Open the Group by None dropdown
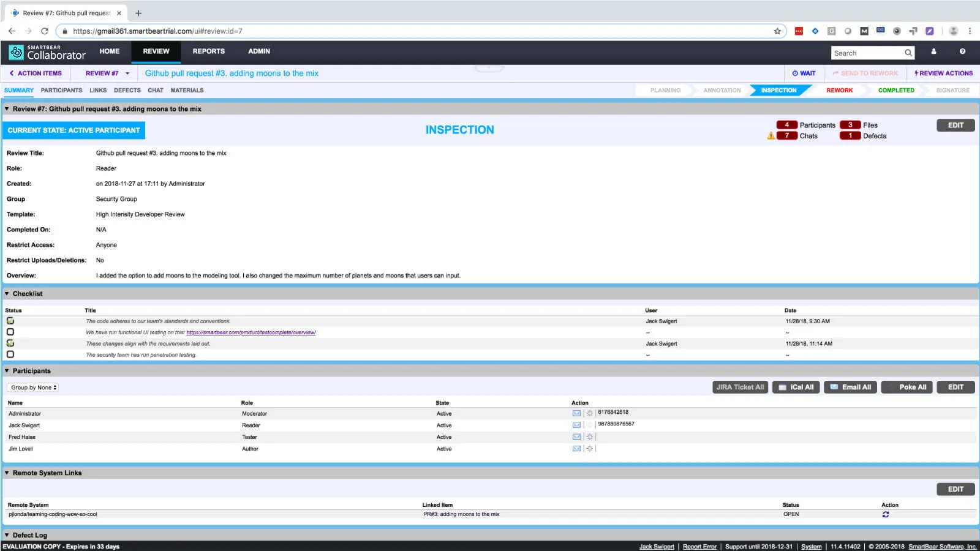This screenshot has width=980, height=551. pos(32,387)
